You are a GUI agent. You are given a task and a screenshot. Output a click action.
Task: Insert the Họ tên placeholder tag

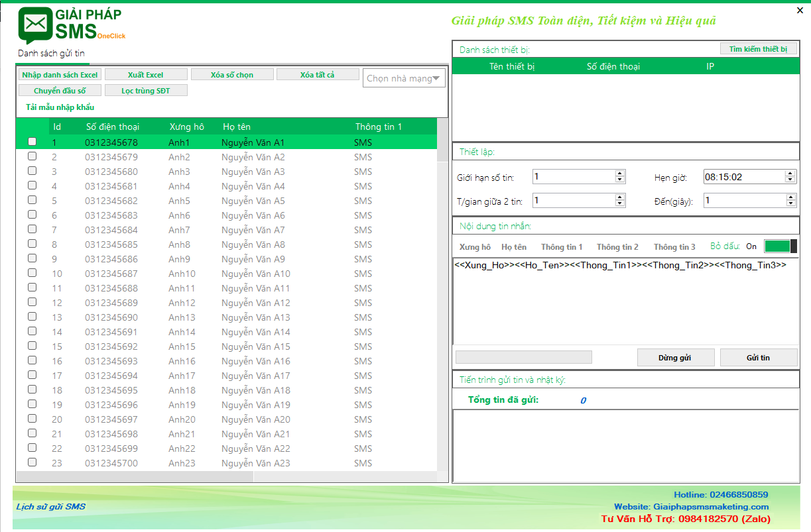point(514,247)
